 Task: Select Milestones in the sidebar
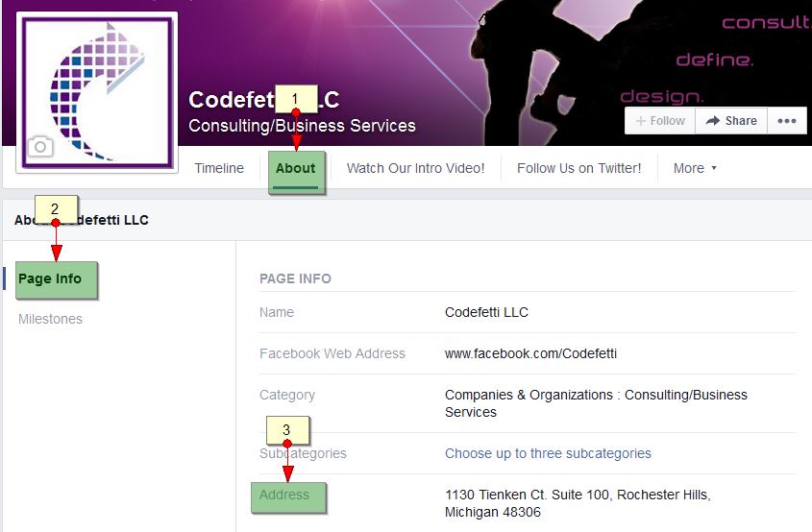point(50,319)
